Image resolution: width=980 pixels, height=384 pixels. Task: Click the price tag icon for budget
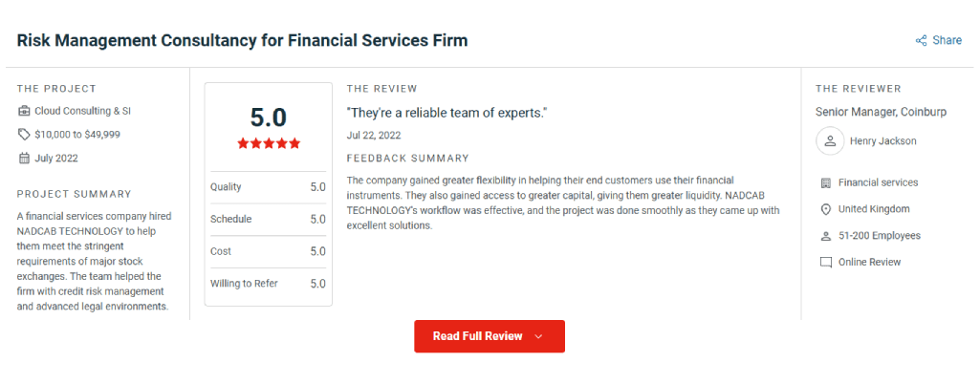click(24, 135)
